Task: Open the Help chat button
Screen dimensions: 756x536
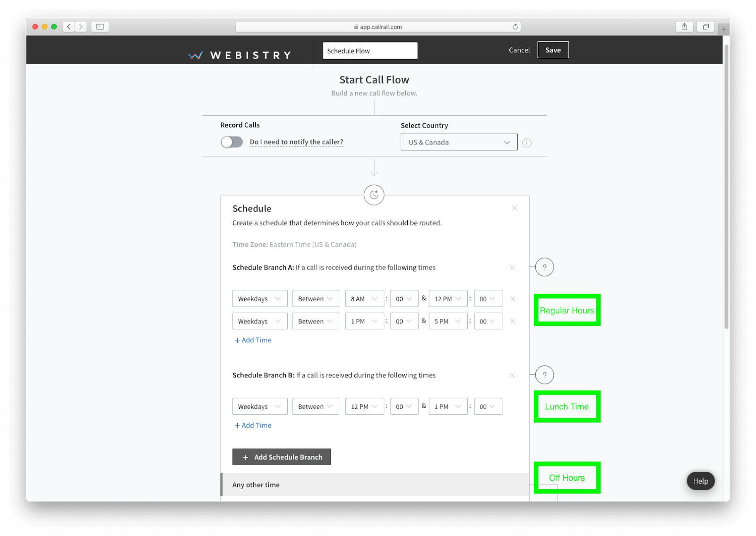Action: [x=700, y=481]
